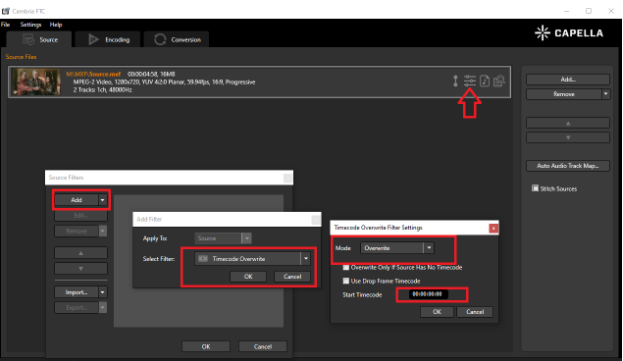The image size is (623, 361).
Task: Click Remove button in the side panel
Action: (564, 94)
